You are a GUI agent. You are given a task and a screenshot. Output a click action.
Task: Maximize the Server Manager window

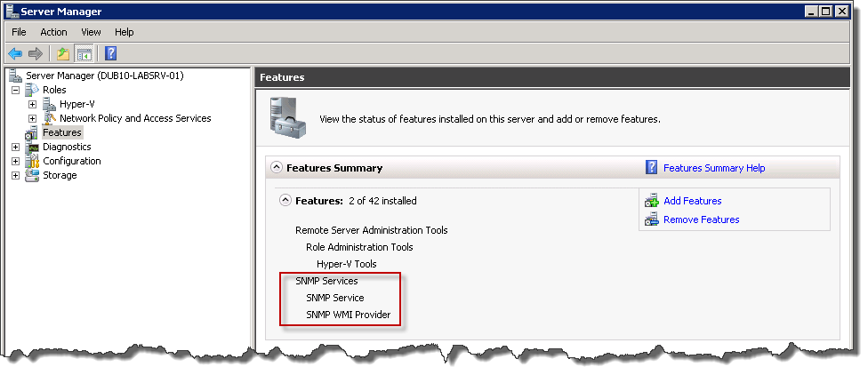(x=825, y=11)
